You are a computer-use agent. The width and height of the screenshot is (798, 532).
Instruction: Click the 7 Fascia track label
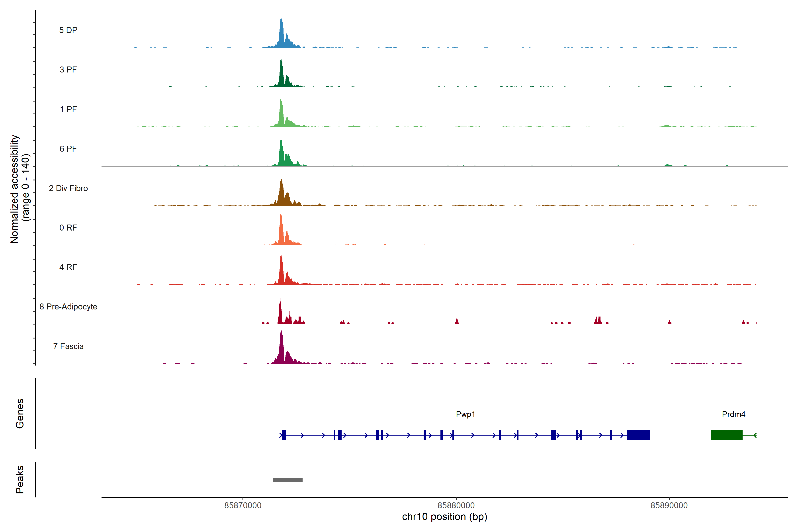point(68,346)
